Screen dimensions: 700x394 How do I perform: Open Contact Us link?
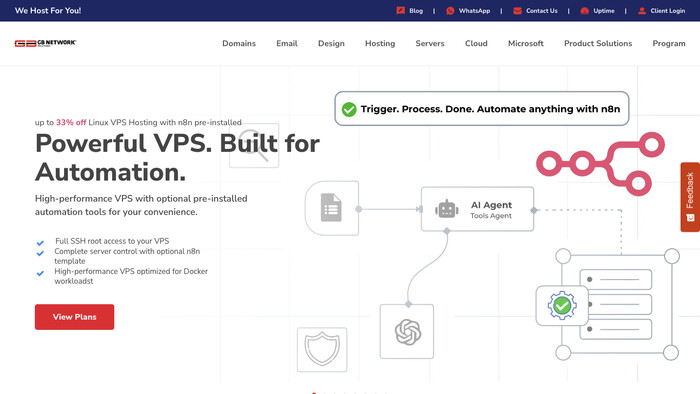pos(542,11)
